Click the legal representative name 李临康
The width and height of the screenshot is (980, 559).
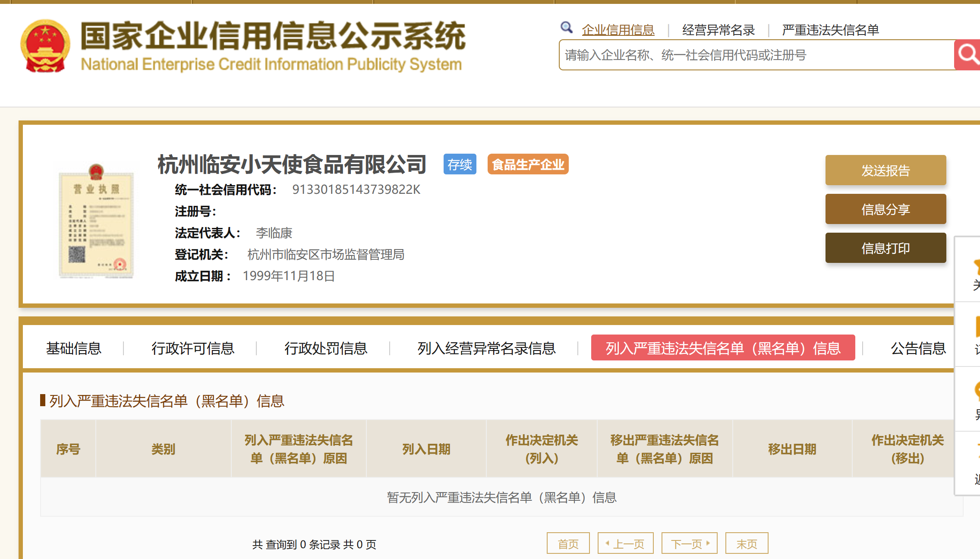point(274,233)
